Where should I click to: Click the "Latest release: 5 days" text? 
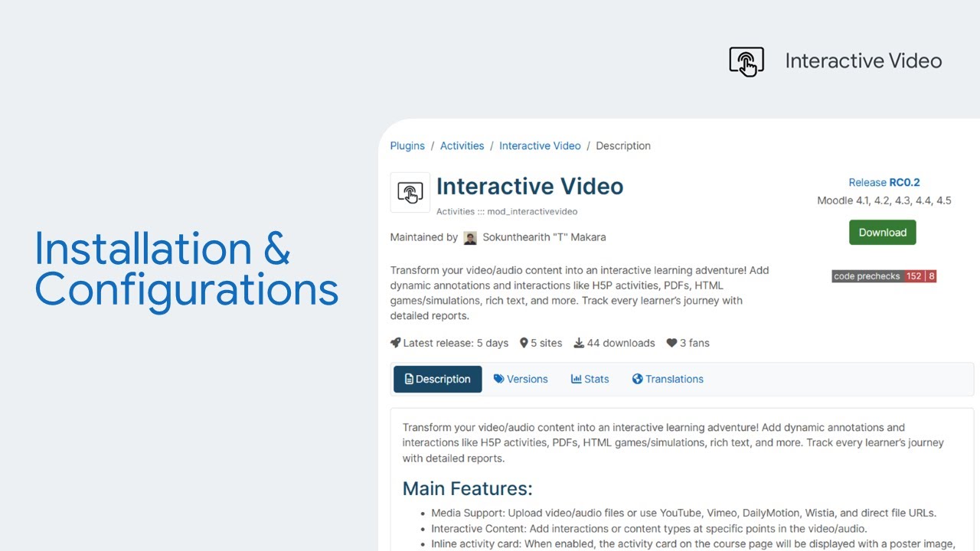pos(456,343)
